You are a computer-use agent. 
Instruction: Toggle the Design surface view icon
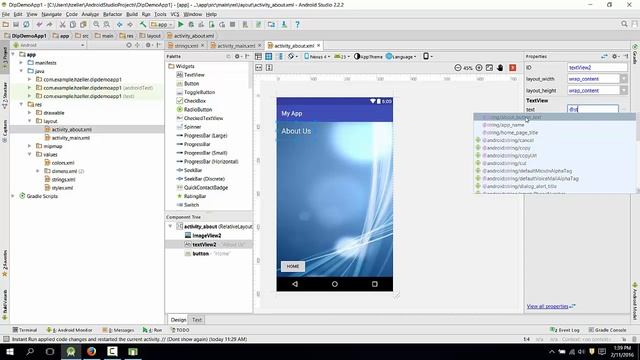[258, 56]
